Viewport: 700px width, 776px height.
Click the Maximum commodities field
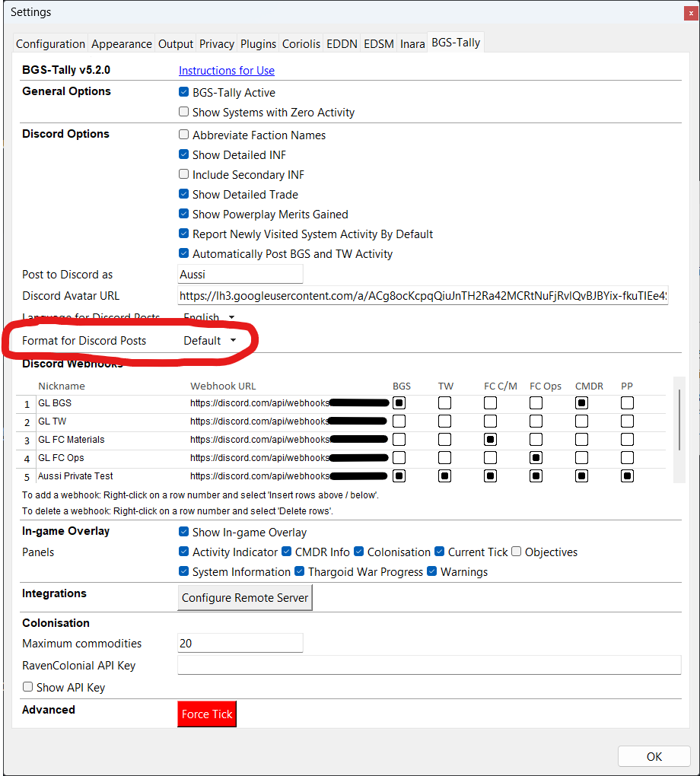[x=240, y=643]
